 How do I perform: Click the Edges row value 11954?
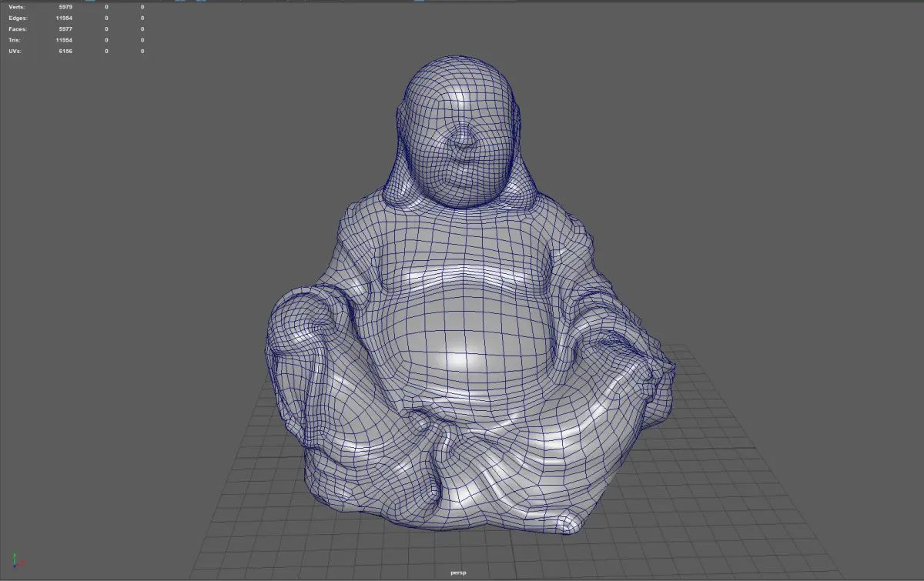point(64,18)
